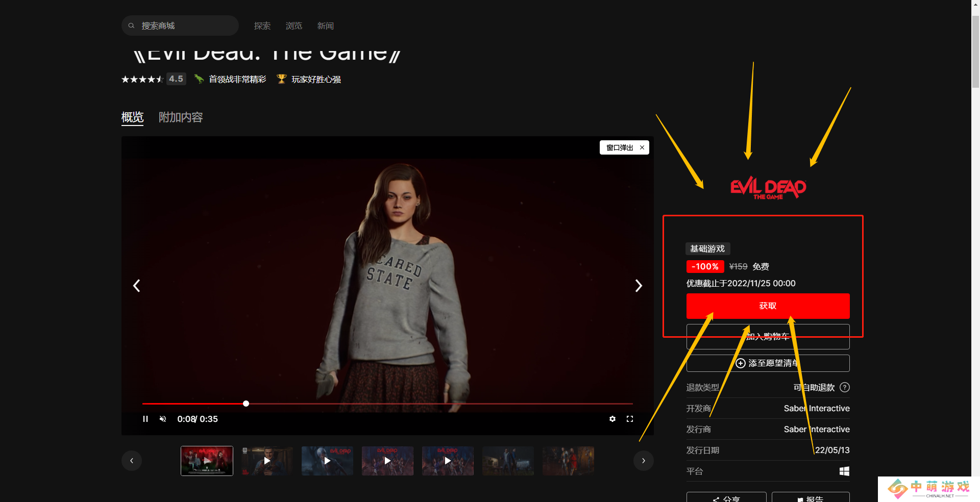Viewport: 980px width, 502px height.
Task: Select the seventh screenshot thumbnail
Action: [x=568, y=461]
